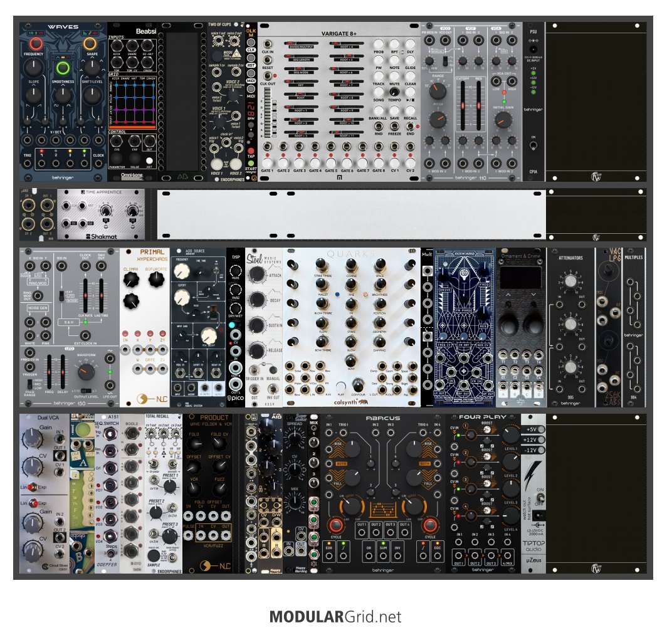Click the PROB button on Varigate 8+
The image size is (672, 630).
click(x=379, y=44)
